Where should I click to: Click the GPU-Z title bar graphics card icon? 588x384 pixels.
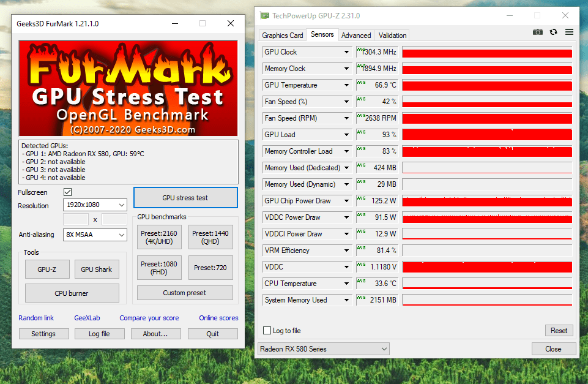click(265, 16)
